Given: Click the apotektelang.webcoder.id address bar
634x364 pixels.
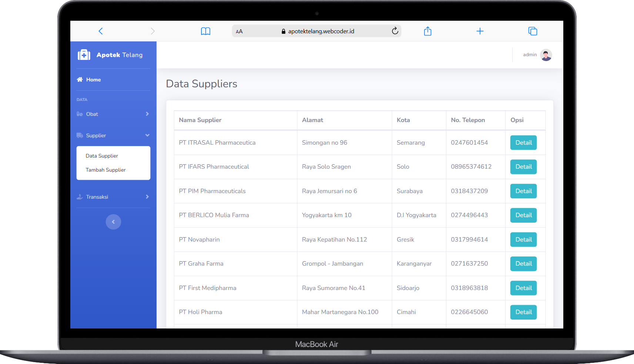Looking at the screenshot, I should click(x=317, y=31).
